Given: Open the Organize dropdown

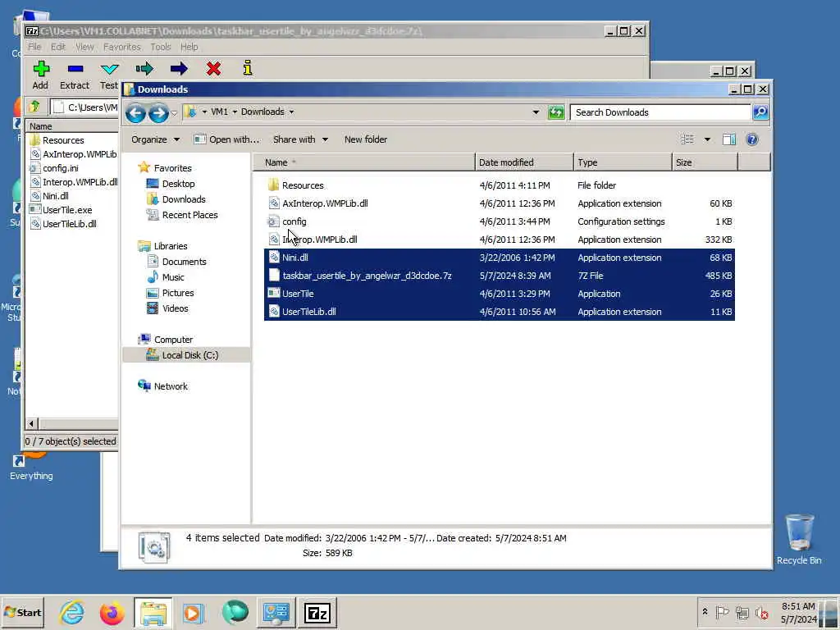Looking at the screenshot, I should [155, 139].
